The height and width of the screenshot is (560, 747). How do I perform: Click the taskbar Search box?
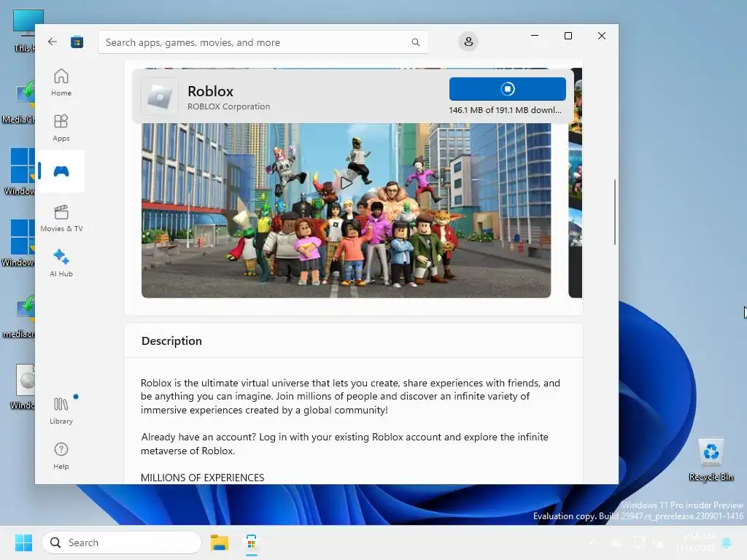[122, 542]
